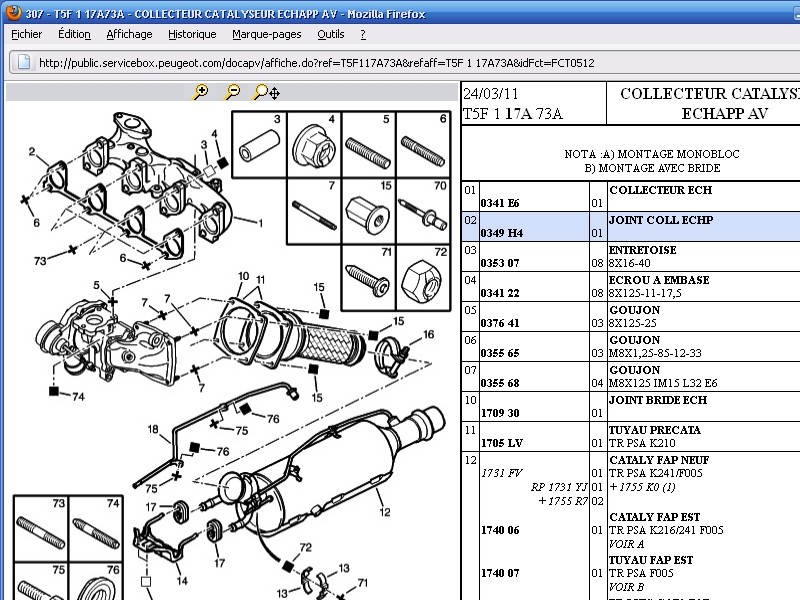The height and width of the screenshot is (600, 800).
Task: Select part thumbnail 70, the rivet
Action: 423,211
